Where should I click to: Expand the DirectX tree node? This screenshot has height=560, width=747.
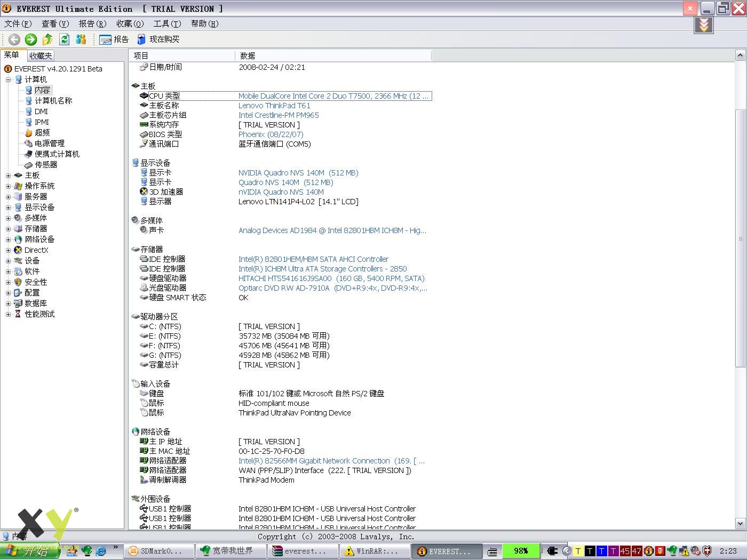point(8,250)
